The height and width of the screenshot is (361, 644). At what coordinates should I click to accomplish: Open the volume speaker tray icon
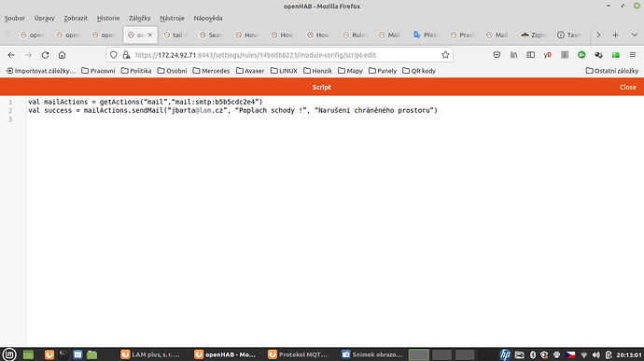click(x=596, y=354)
